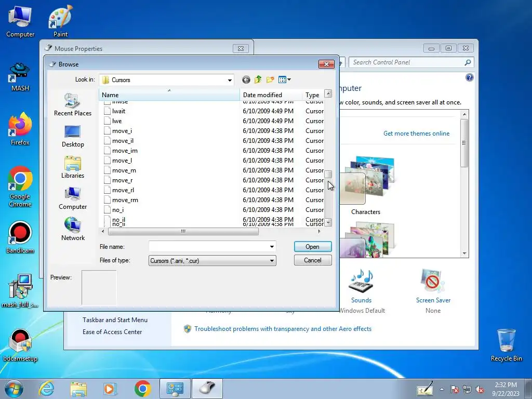Open Ease of Access Center link
This screenshot has height=399, width=532.
pos(112,332)
